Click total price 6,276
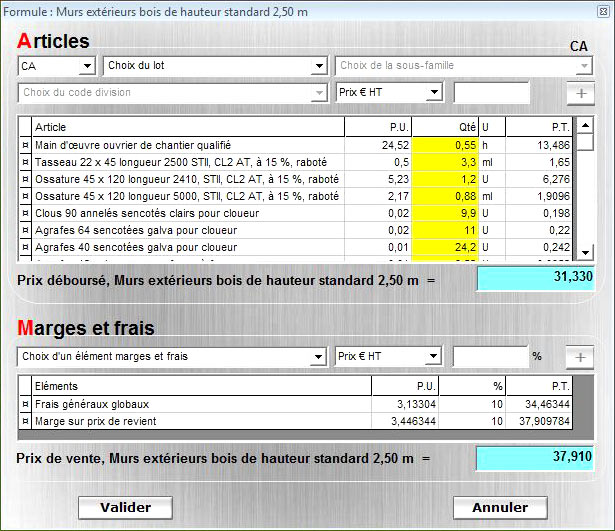 556,179
